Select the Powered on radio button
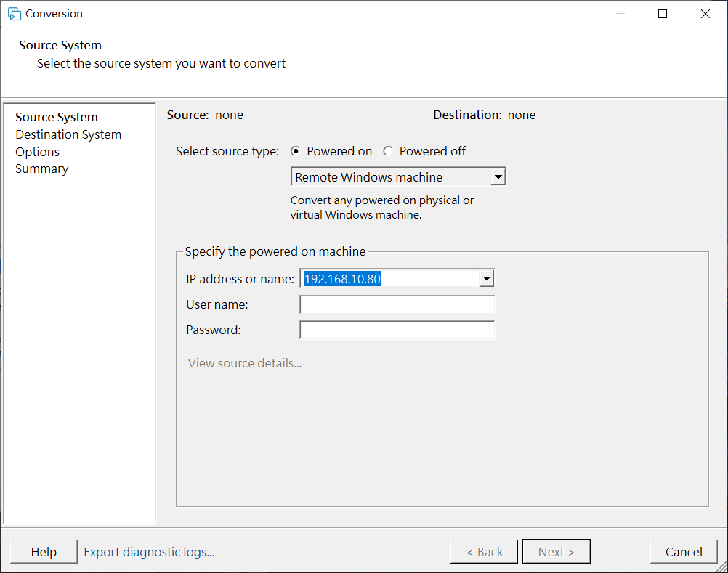The height and width of the screenshot is (573, 728). pos(296,151)
